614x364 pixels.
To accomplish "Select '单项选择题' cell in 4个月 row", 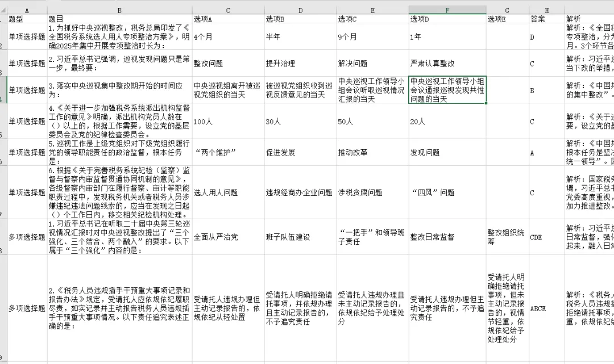I will click(x=27, y=36).
